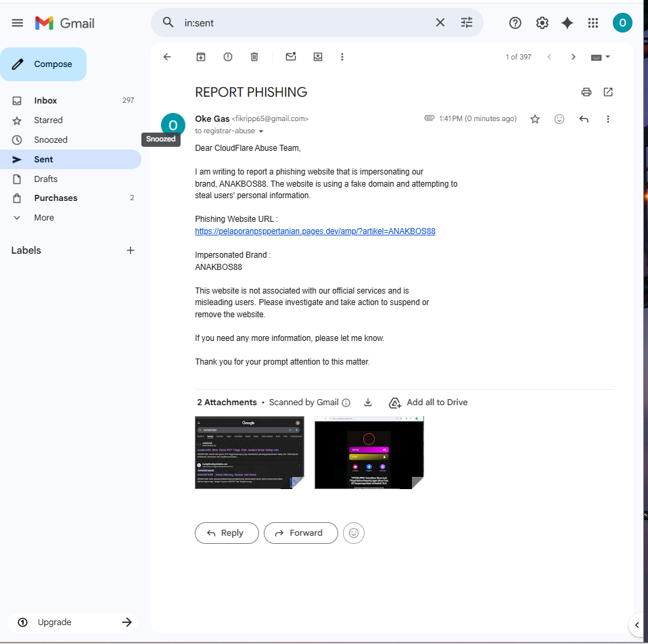This screenshot has height=644, width=648.
Task: Go back to Sent list
Action: click(x=167, y=57)
